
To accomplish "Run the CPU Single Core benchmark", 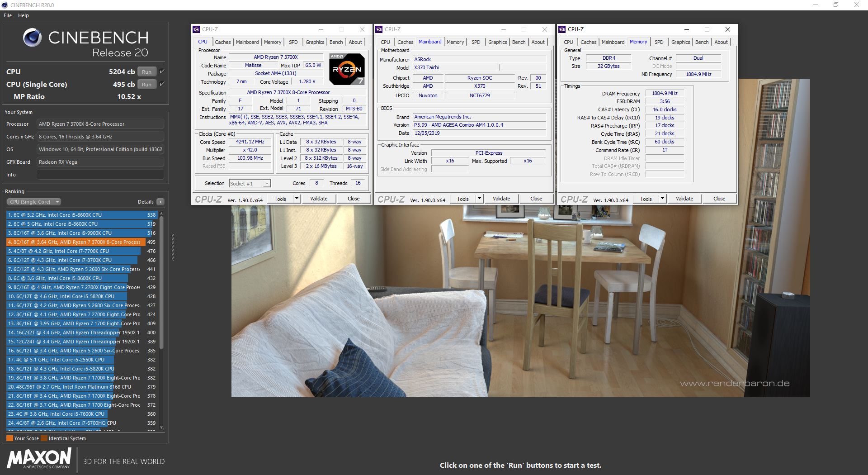I will click(147, 84).
